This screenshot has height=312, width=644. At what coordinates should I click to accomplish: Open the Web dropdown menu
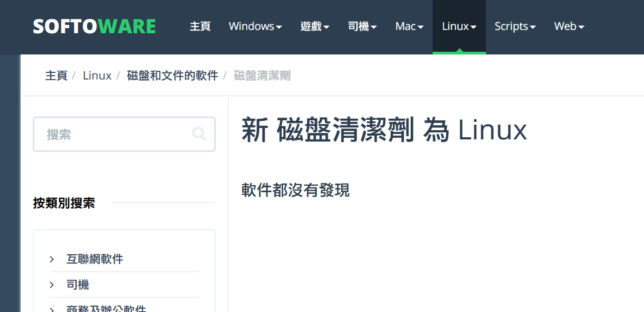tap(569, 27)
